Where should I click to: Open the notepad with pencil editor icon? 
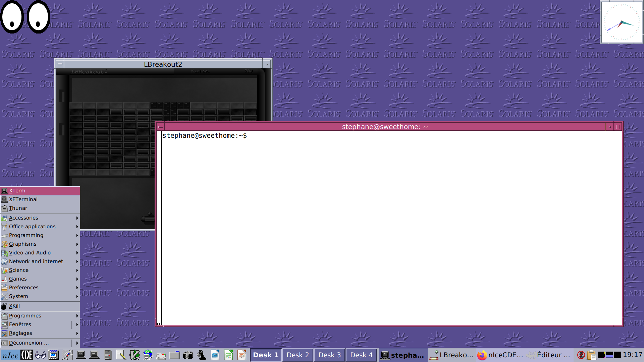click(x=121, y=355)
